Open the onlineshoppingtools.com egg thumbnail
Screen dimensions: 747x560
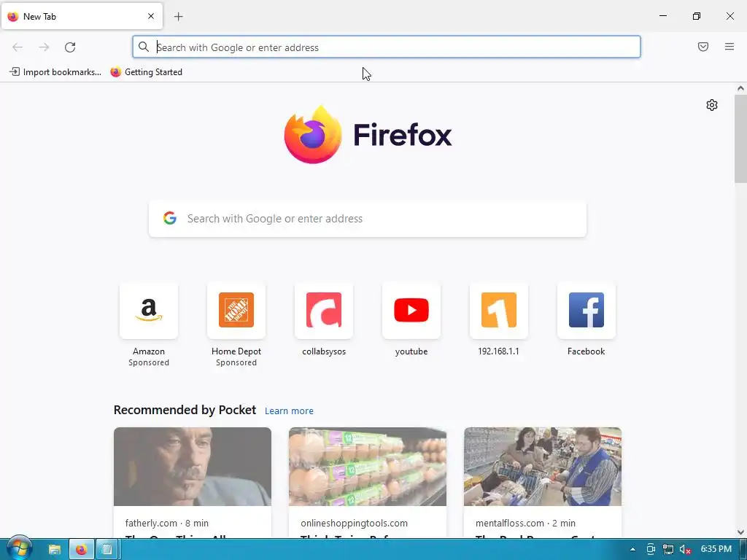point(368,467)
